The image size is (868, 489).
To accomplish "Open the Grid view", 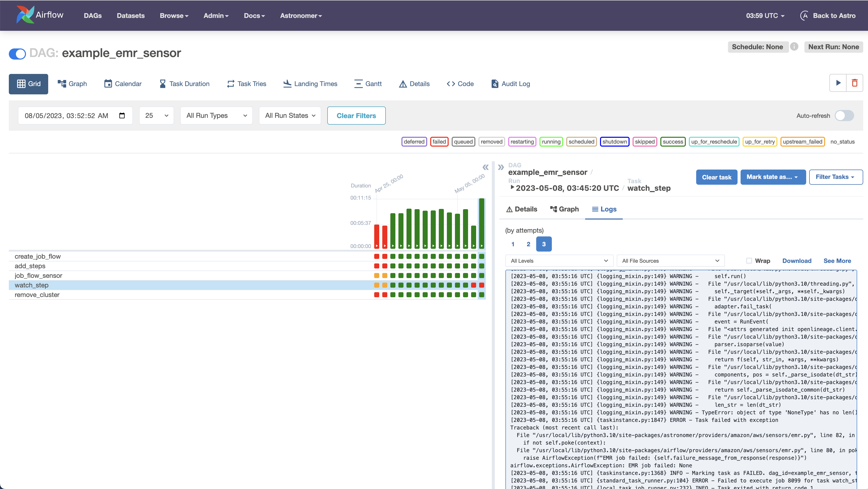I will 28,84.
